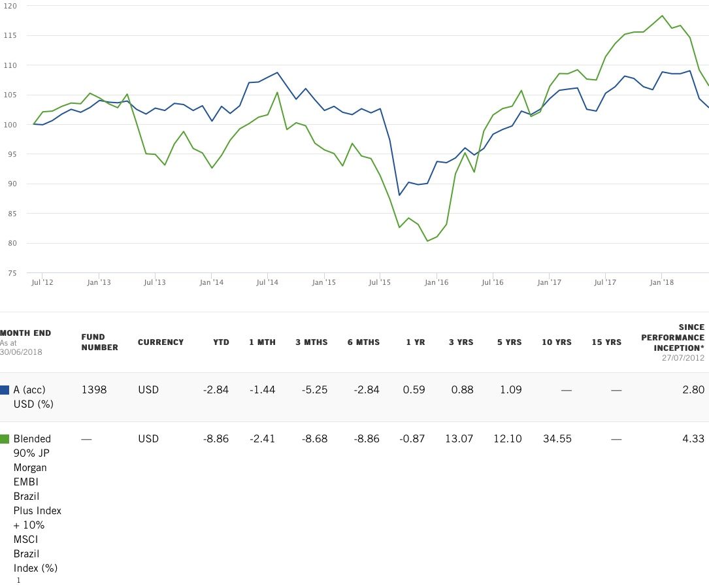
Task: Click the Jul '12 label on the x-axis
Action: coord(42,283)
